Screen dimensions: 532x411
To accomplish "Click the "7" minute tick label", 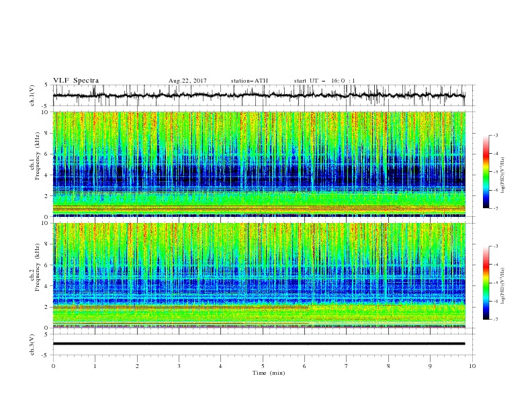I will (347, 366).
